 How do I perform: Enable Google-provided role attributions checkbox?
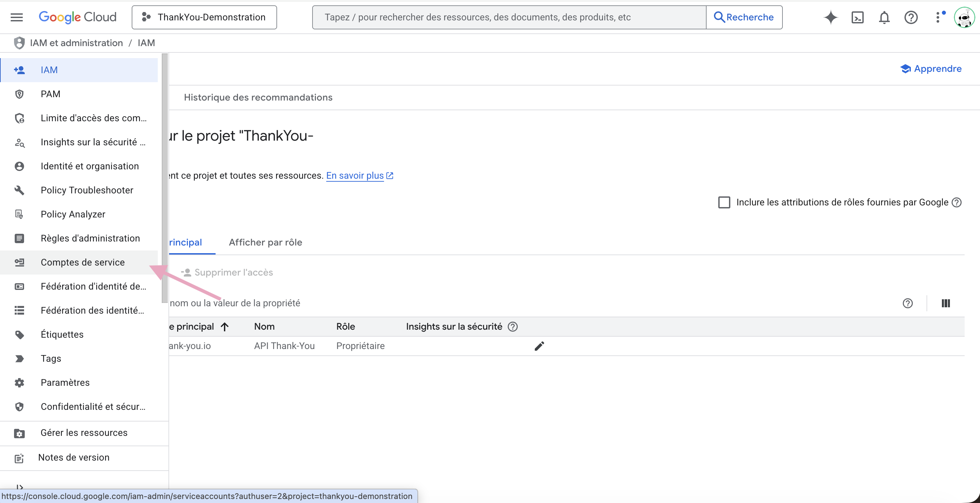coord(724,202)
